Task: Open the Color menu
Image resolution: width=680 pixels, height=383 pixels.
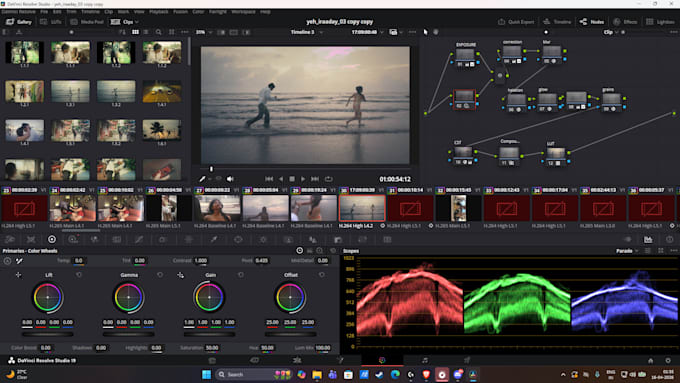Action: 198,12
